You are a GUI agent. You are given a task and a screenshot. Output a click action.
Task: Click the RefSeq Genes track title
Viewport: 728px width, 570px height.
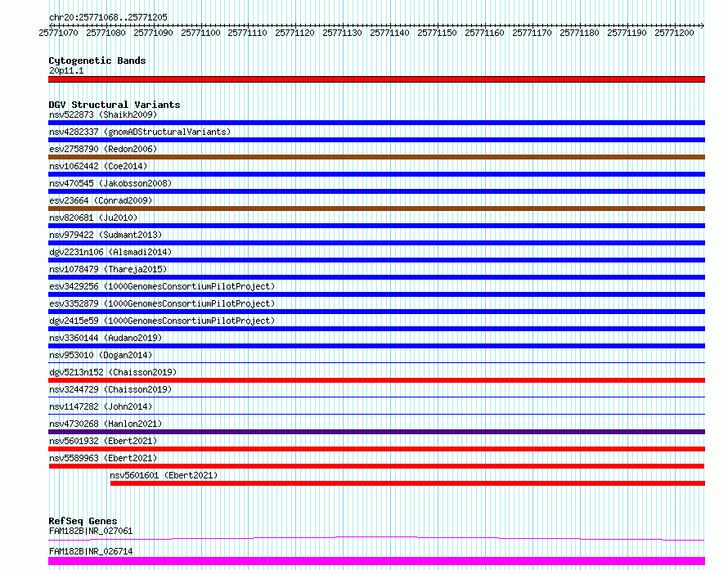pyautogui.click(x=83, y=521)
